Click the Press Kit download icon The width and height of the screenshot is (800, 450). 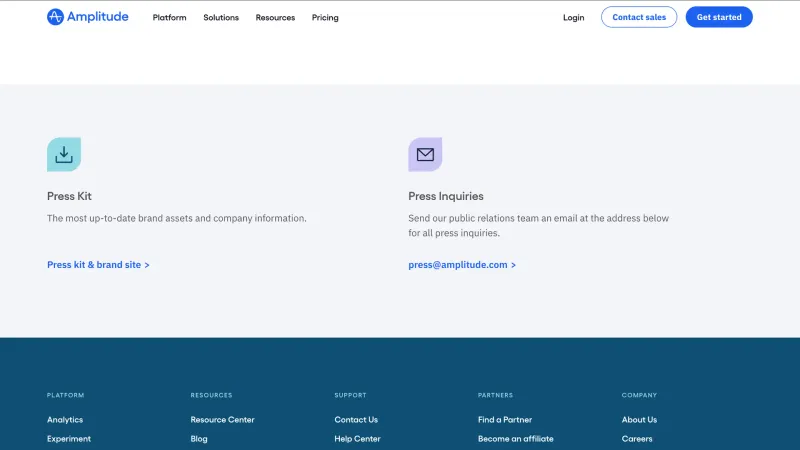(x=64, y=154)
